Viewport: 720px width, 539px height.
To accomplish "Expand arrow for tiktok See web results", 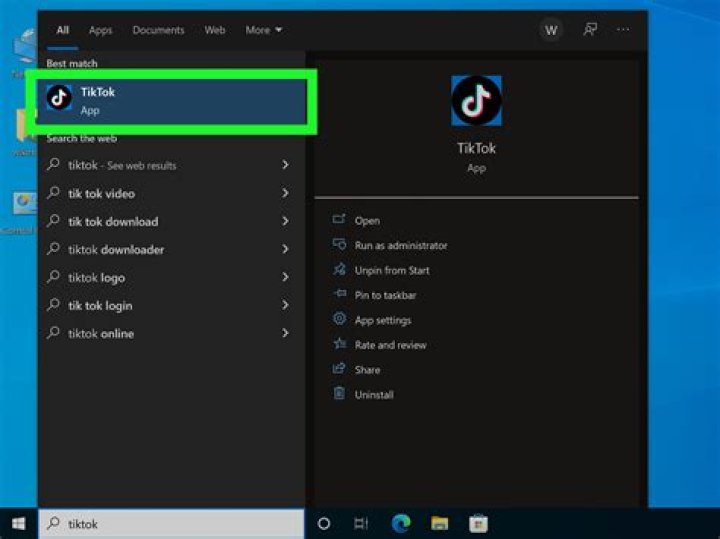I will point(285,164).
